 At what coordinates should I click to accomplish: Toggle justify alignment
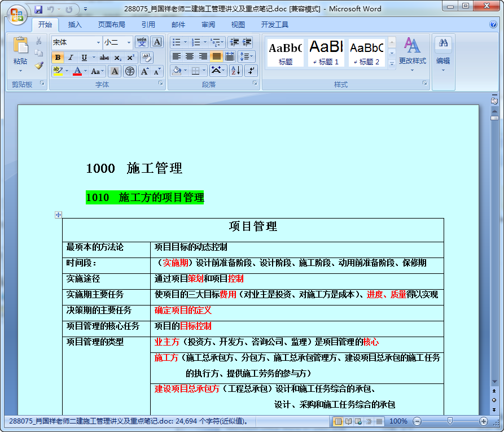(217, 56)
